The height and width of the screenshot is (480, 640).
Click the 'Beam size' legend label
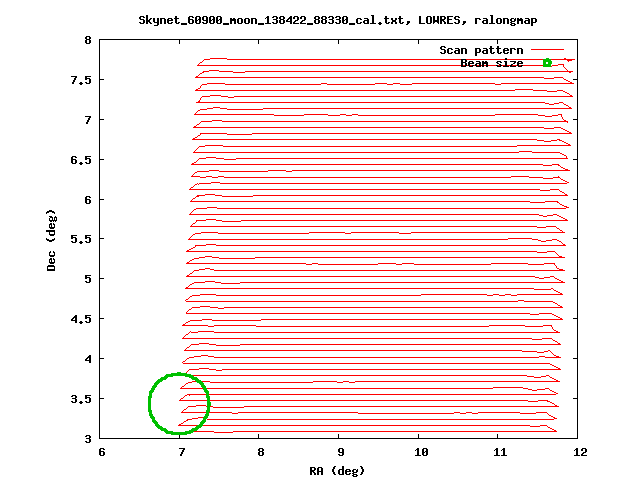[x=492, y=63]
